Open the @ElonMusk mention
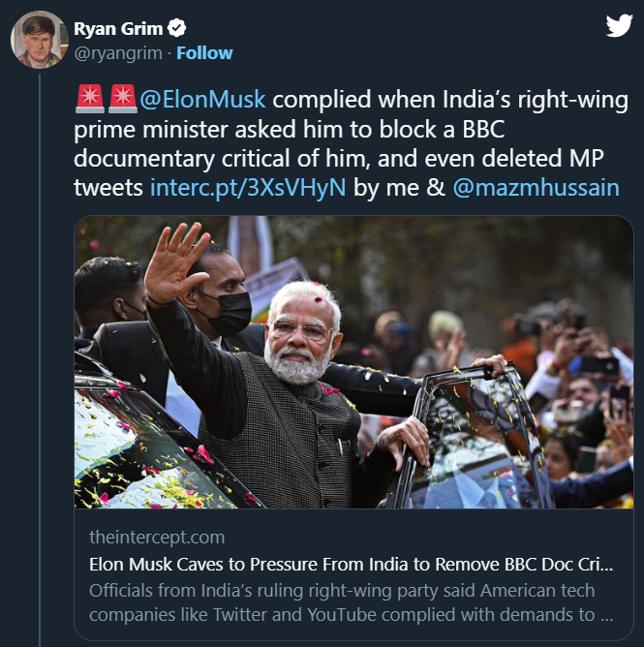644x647 pixels. (201, 100)
